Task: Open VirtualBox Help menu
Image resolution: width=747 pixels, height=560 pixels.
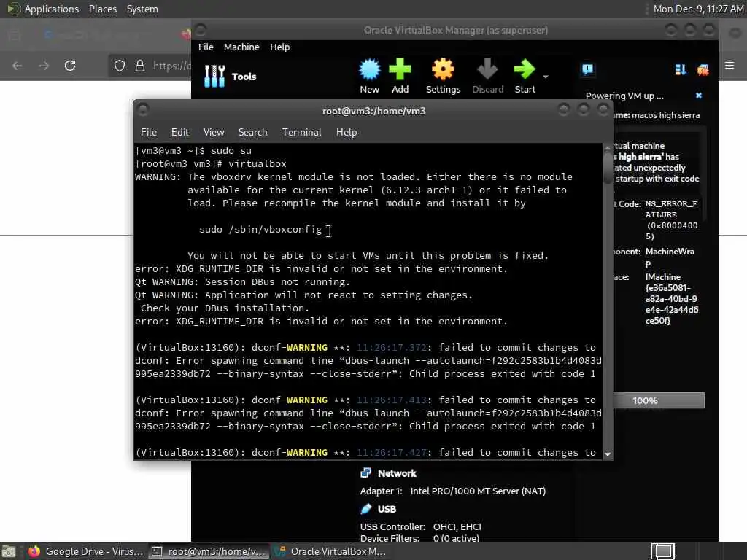Action: click(279, 47)
